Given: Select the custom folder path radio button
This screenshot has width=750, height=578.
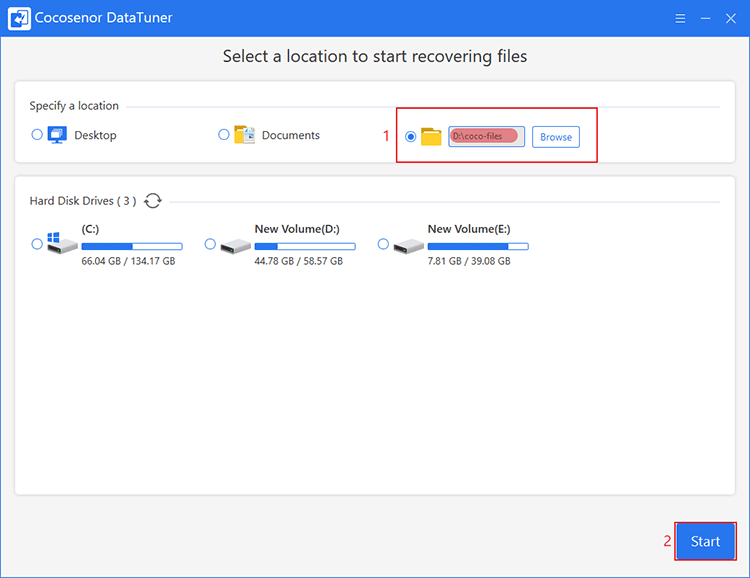Looking at the screenshot, I should pyautogui.click(x=410, y=137).
